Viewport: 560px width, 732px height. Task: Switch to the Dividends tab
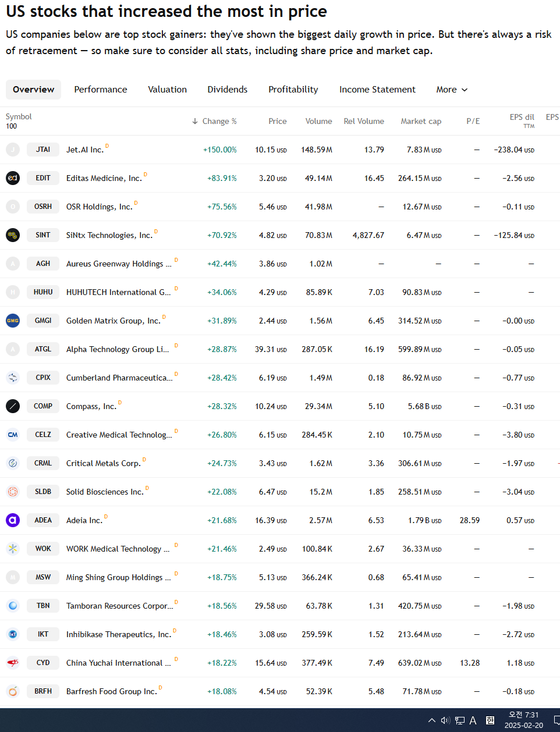pos(228,90)
